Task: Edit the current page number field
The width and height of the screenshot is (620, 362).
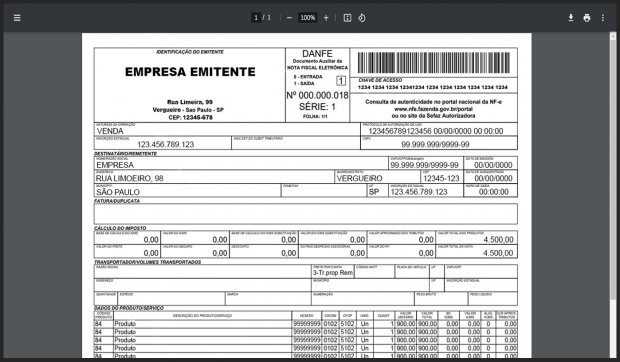Action: [256, 18]
